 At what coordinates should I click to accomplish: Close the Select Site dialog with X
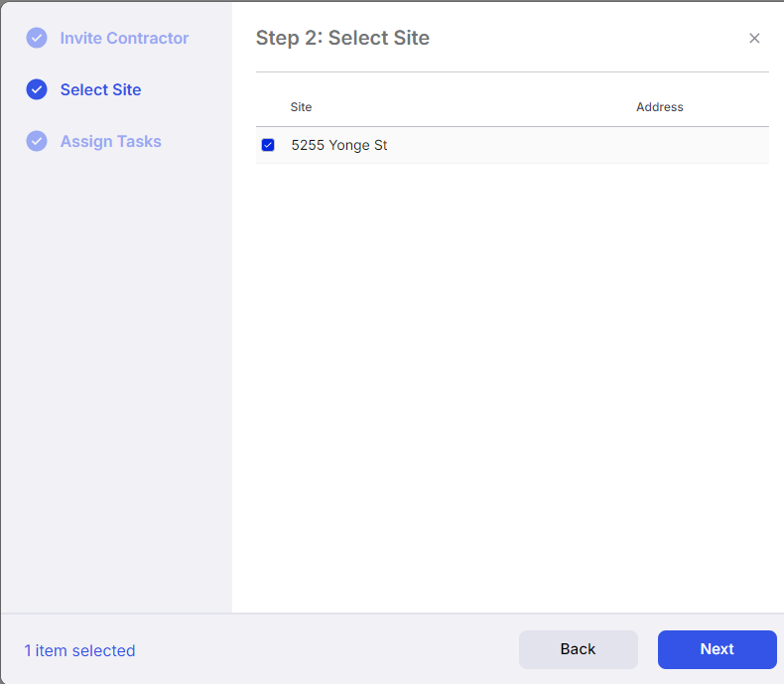tap(754, 38)
